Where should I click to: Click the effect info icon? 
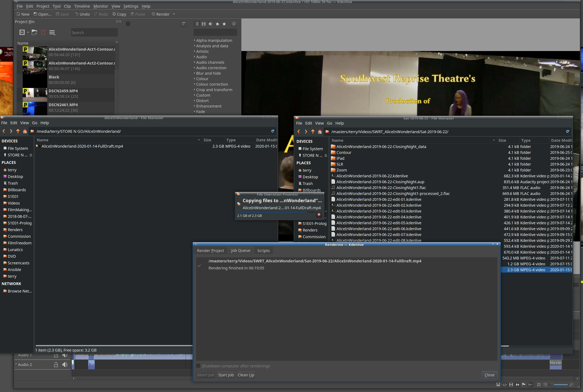(234, 24)
